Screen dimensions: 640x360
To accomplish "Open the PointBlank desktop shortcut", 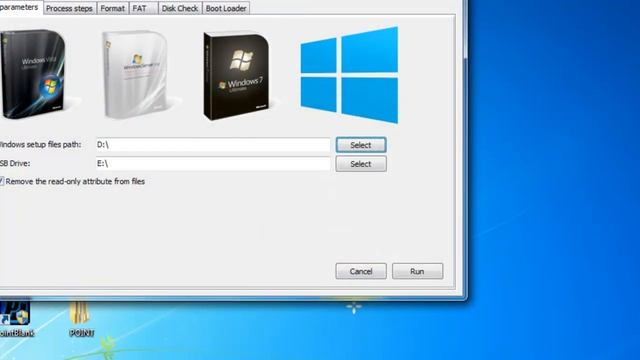I will pos(16,318).
